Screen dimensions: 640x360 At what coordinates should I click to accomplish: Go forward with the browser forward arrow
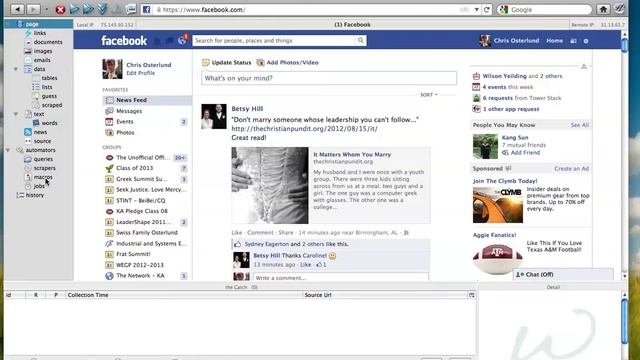tap(33, 9)
